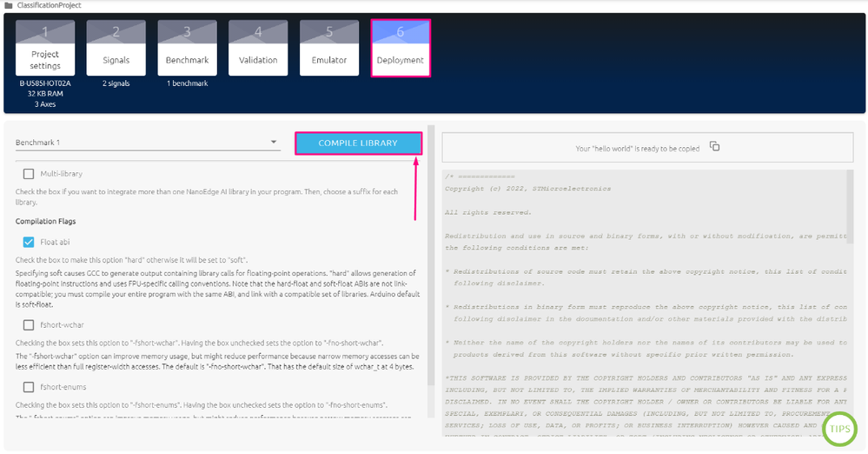Click the ClassificationProject title text
The height and width of the screenshot is (454, 868).
click(x=49, y=5)
